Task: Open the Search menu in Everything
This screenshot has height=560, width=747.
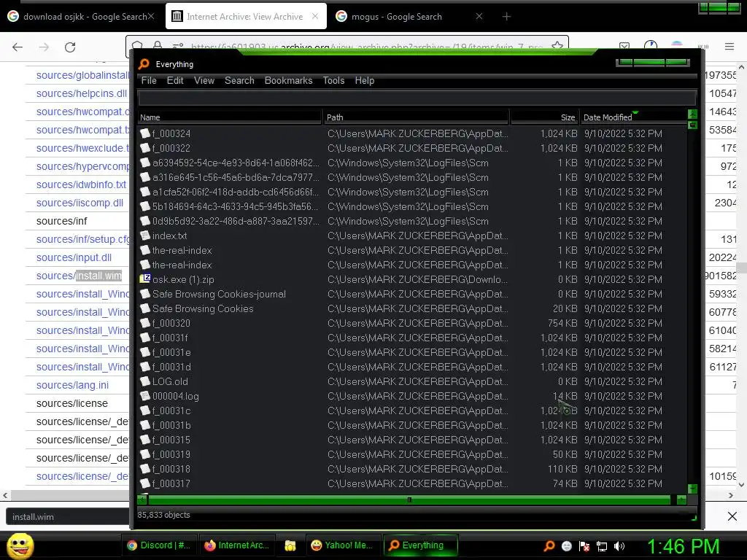Action: click(x=239, y=80)
